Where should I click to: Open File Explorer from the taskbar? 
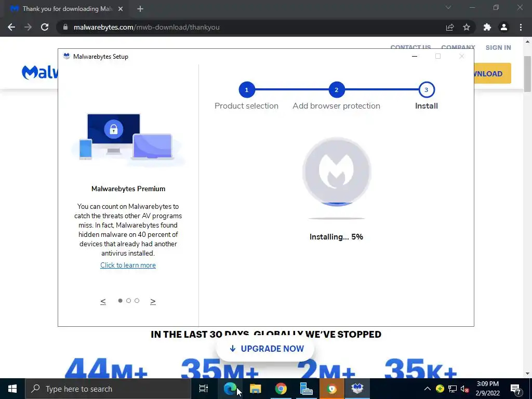point(256,389)
